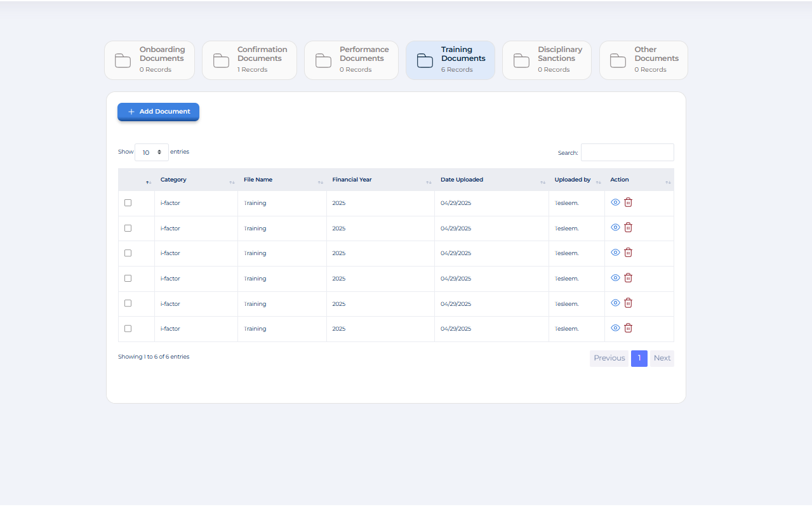Open the Disciplinary Sanctions tab
The image size is (812, 509).
coord(547,60)
